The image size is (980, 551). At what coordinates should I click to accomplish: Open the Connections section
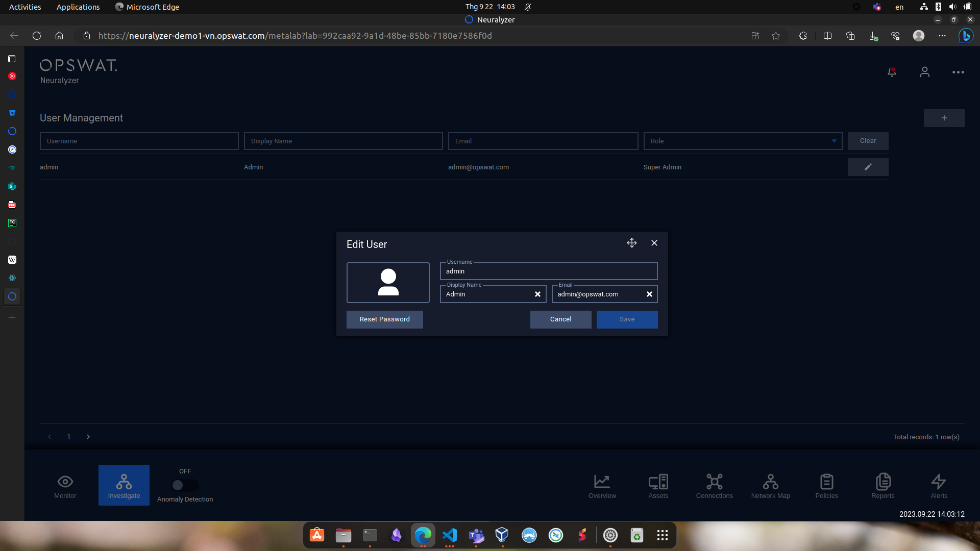point(715,486)
